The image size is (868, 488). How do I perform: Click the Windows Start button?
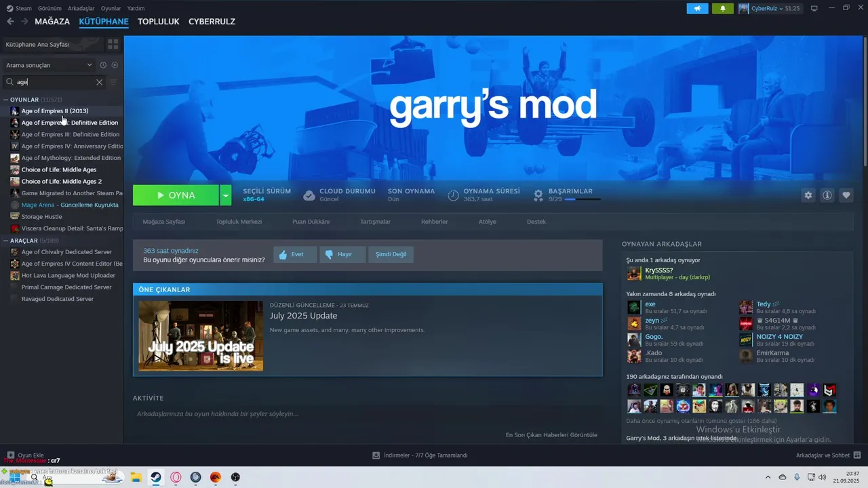[x=14, y=477]
